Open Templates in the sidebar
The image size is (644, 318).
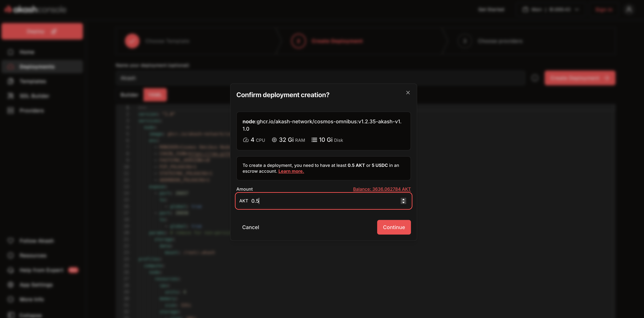(33, 81)
